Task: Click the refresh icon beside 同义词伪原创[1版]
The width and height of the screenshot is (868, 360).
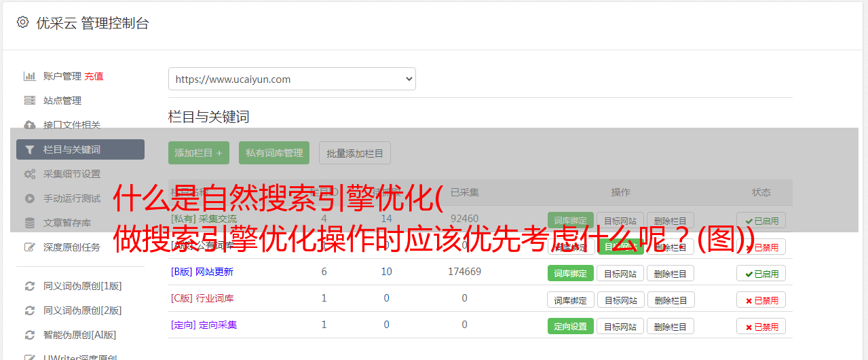Action: [x=30, y=286]
